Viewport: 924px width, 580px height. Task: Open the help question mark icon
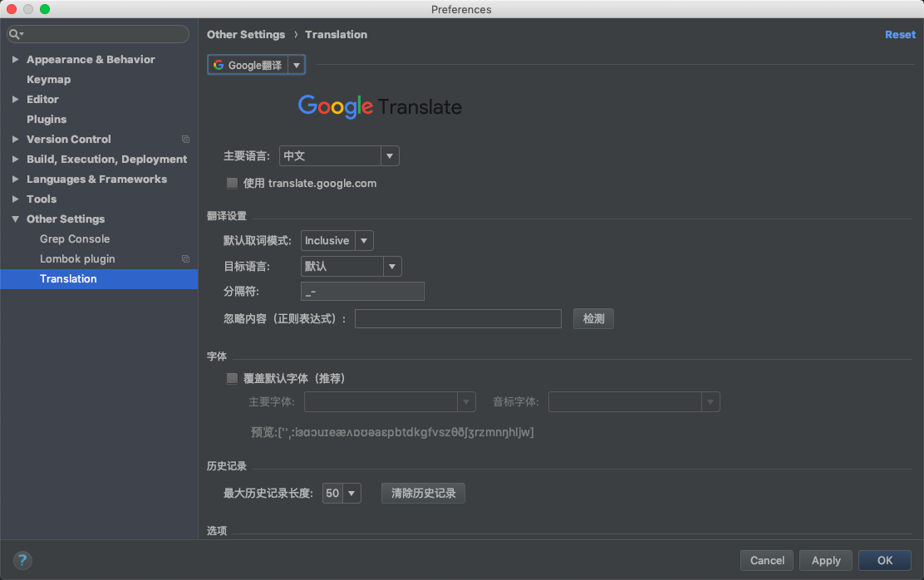[x=22, y=560]
